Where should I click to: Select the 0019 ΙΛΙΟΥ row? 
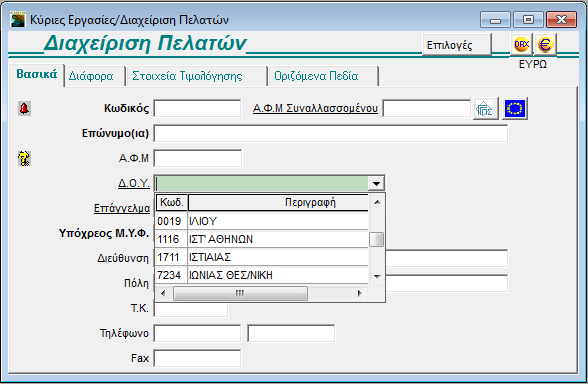coord(262,221)
